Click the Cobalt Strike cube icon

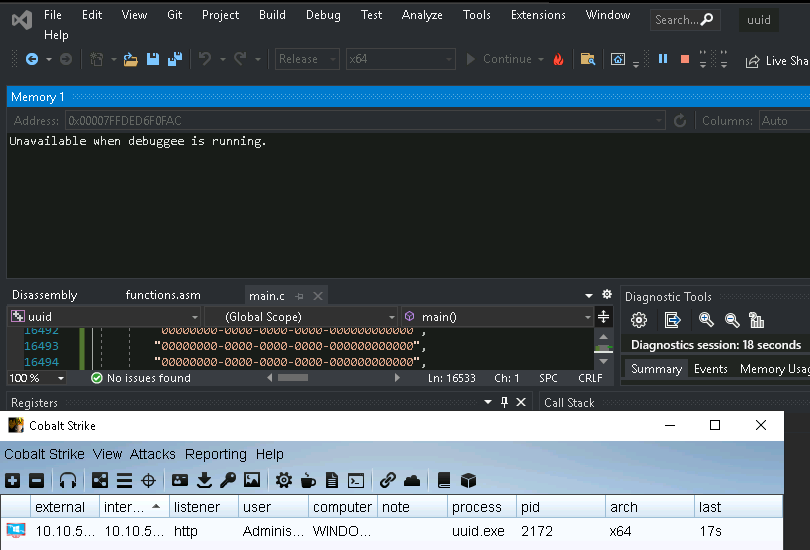[x=468, y=481]
